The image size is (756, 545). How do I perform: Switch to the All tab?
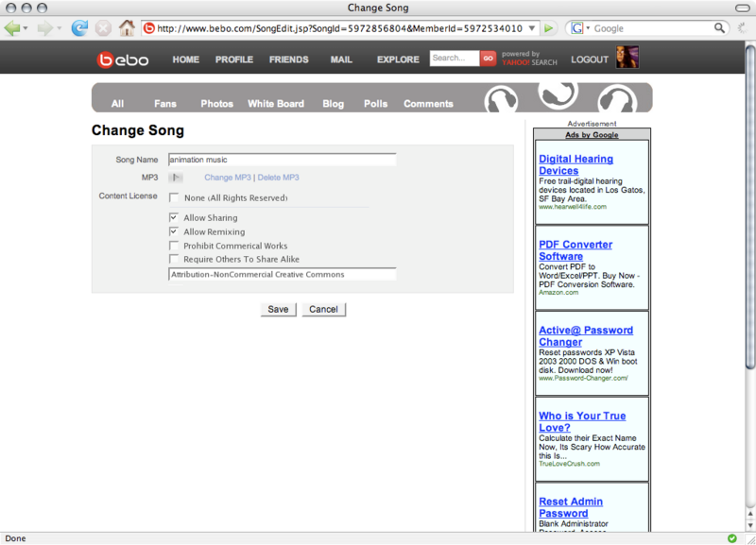(117, 104)
